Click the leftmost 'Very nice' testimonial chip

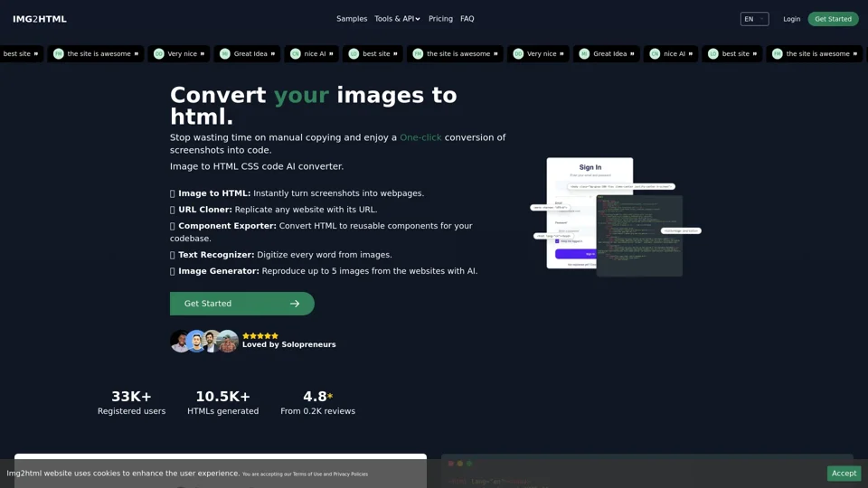(179, 53)
